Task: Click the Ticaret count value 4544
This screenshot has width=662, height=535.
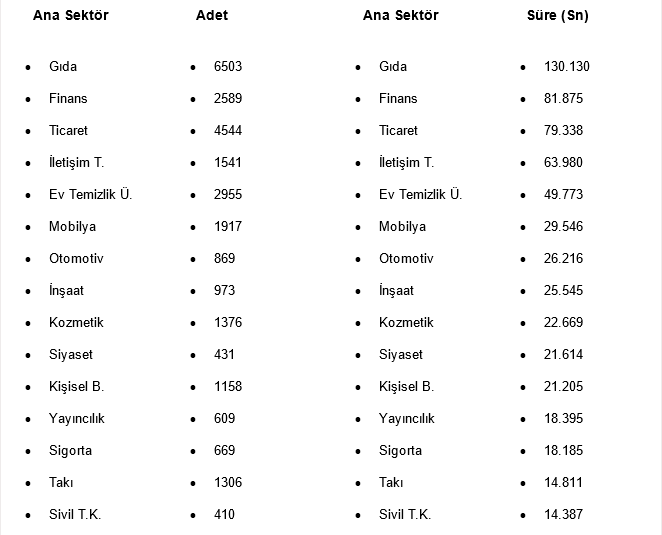Action: [228, 131]
